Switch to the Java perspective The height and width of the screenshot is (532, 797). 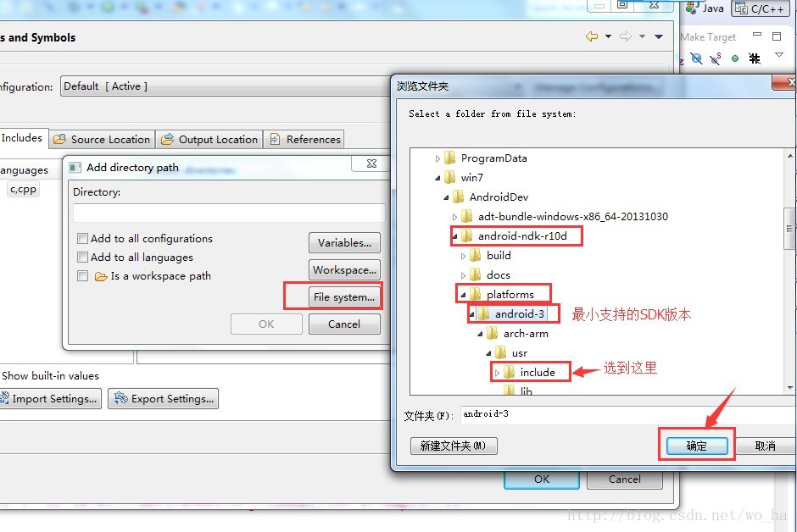pos(705,8)
